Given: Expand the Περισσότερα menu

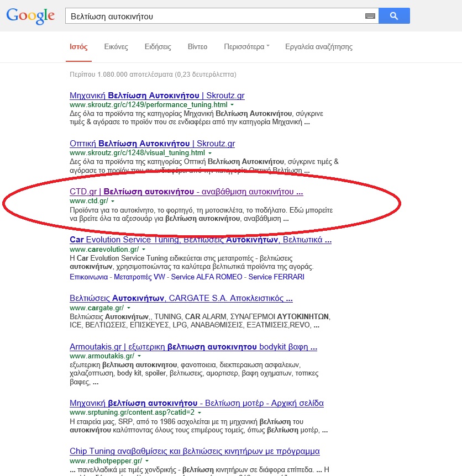Looking at the screenshot, I should tap(246, 47).
